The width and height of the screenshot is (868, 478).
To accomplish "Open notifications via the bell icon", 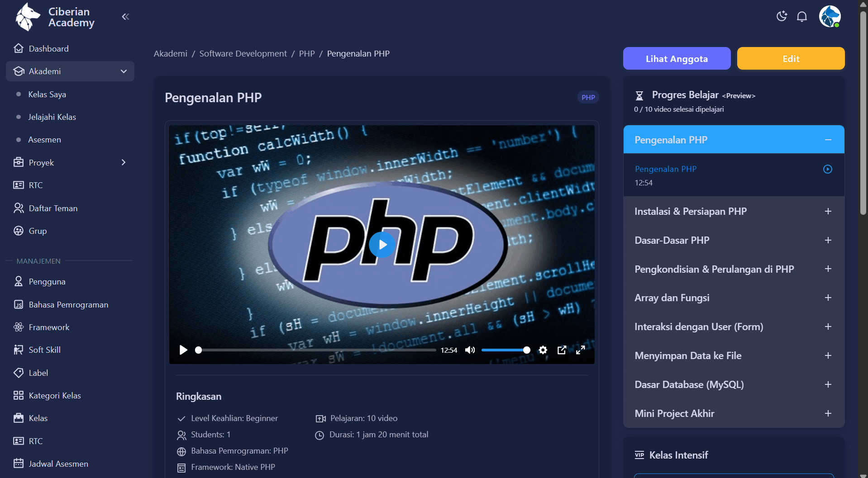I will [x=801, y=16].
